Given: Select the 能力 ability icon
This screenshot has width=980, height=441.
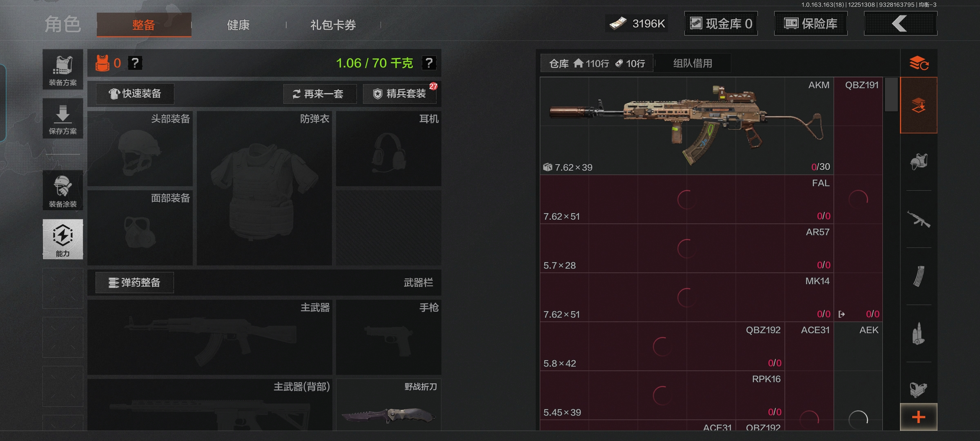Looking at the screenshot, I should pos(62,239).
